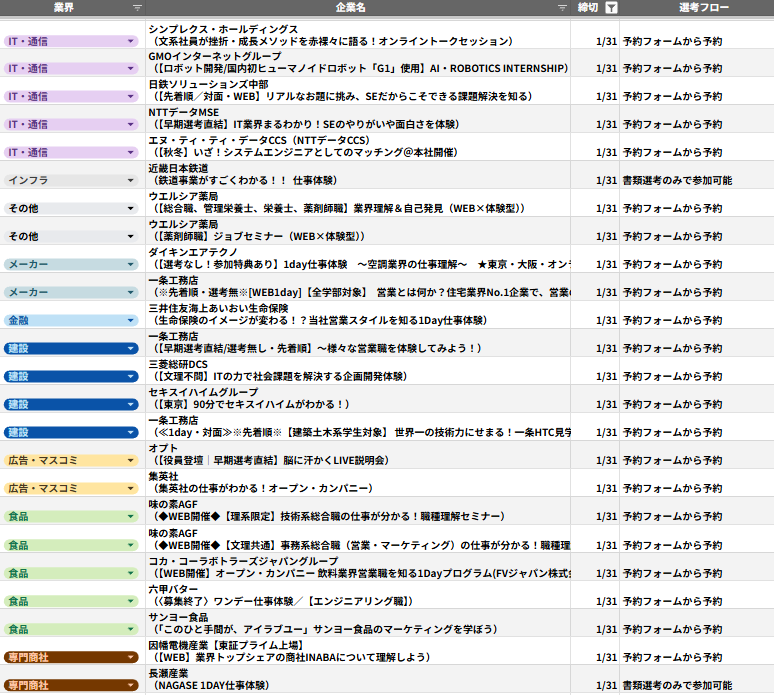Select the 長瀬産業 company cell
774x695 pixels.
point(358,680)
